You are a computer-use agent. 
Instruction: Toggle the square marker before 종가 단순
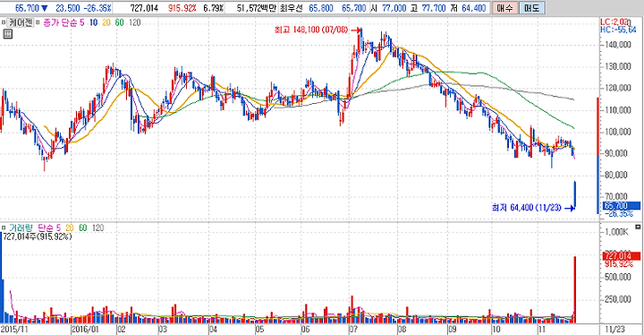[x=38, y=22]
